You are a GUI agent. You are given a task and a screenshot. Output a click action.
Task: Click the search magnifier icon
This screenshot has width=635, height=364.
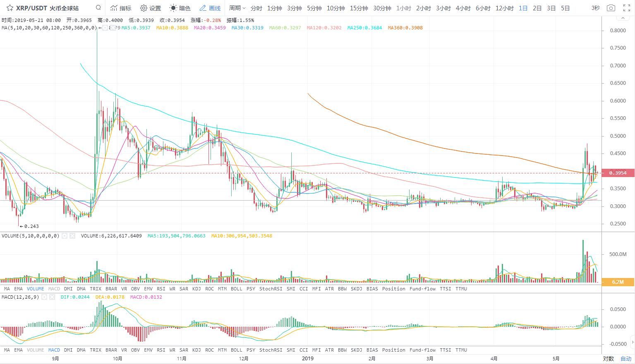point(98,8)
